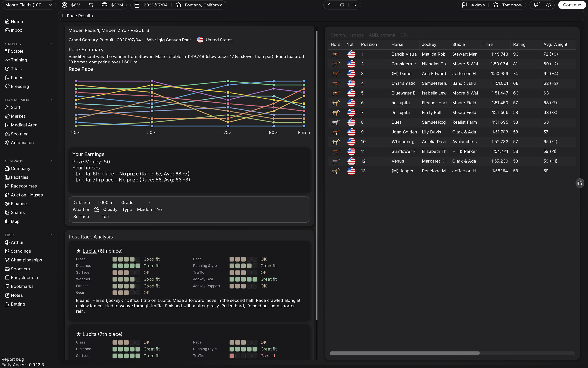Open the notifications bell icon
The width and height of the screenshot is (588, 368).
pyautogui.click(x=536, y=5)
